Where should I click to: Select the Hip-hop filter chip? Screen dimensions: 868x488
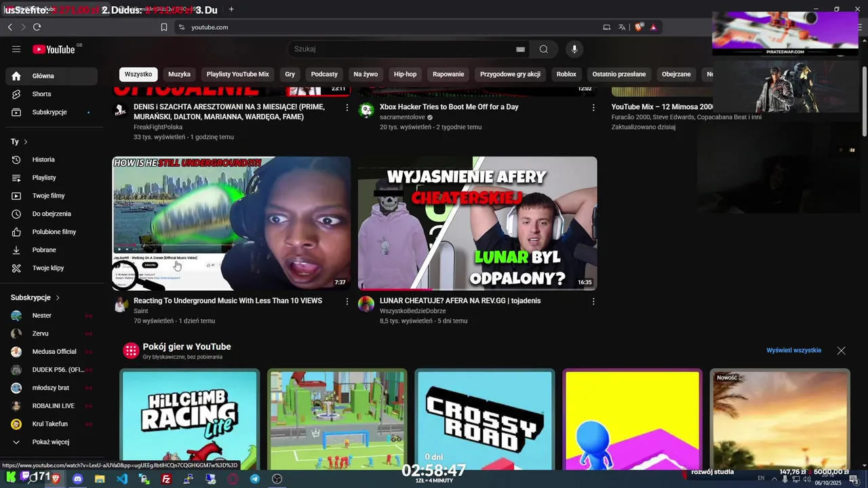pyautogui.click(x=406, y=74)
